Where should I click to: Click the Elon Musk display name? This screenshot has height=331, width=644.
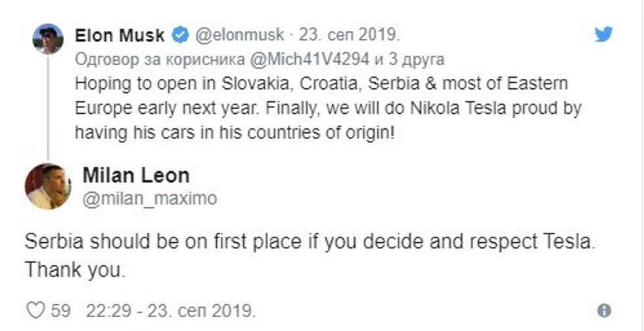click(x=120, y=35)
